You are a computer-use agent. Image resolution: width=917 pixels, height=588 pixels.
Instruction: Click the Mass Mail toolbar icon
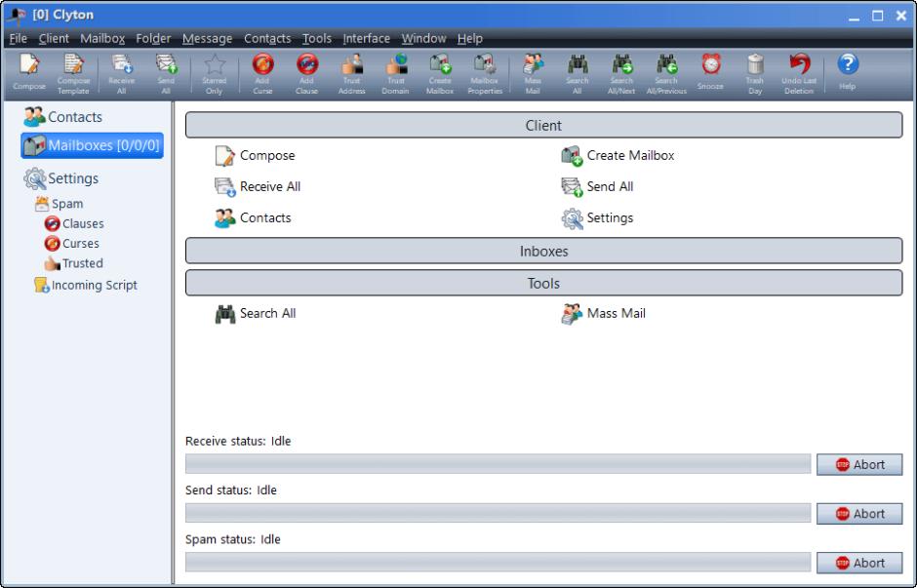click(533, 74)
